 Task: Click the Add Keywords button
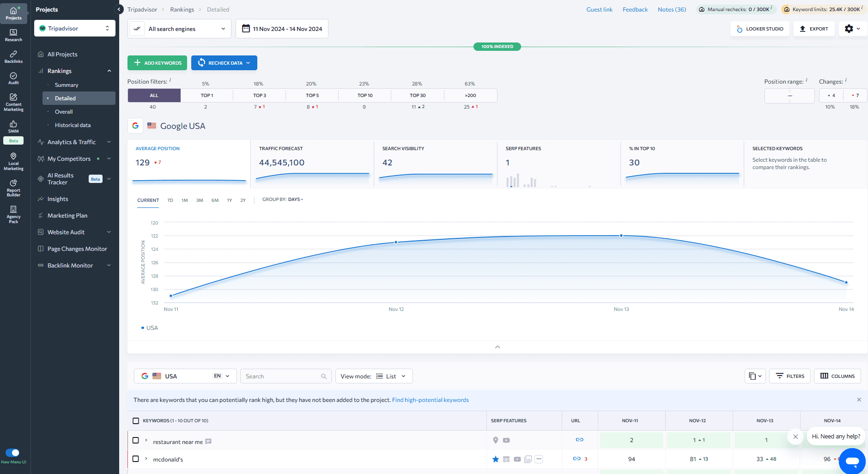[x=157, y=63]
